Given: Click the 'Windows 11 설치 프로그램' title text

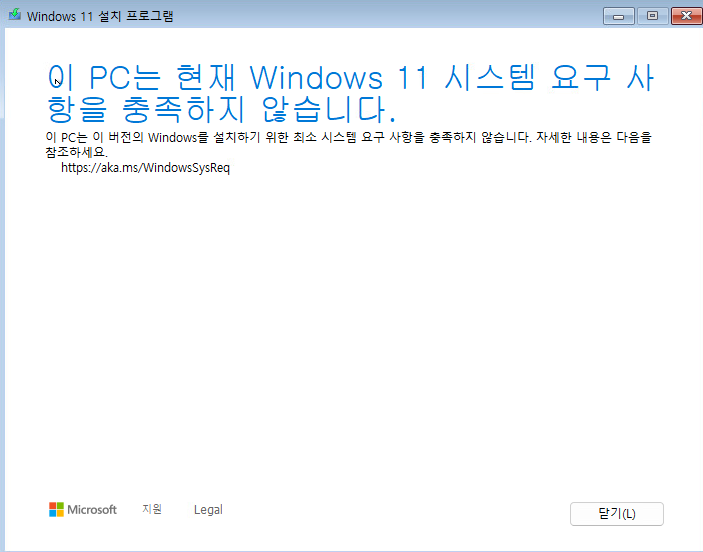Looking at the screenshot, I should tap(100, 16).
